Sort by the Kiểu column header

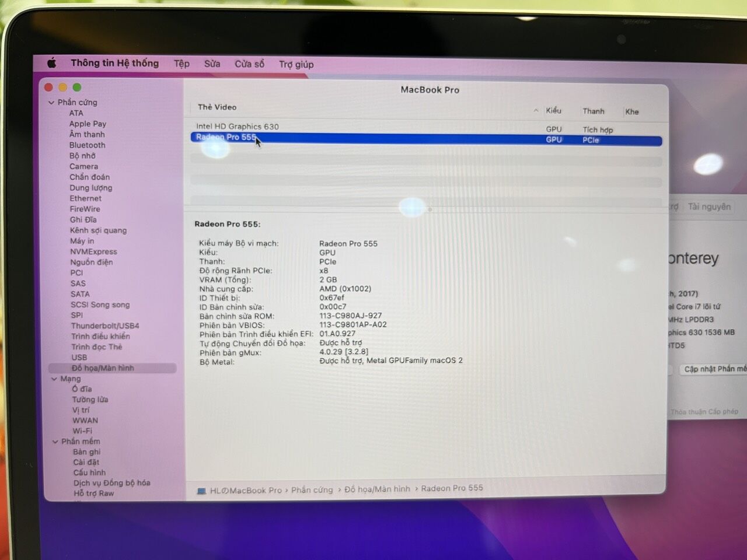tap(554, 111)
